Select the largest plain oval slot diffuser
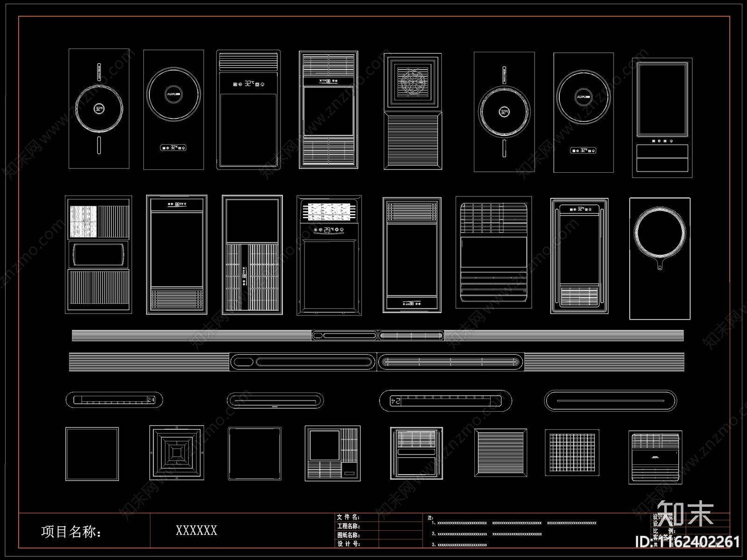This screenshot has width=747, height=560. (x=610, y=400)
